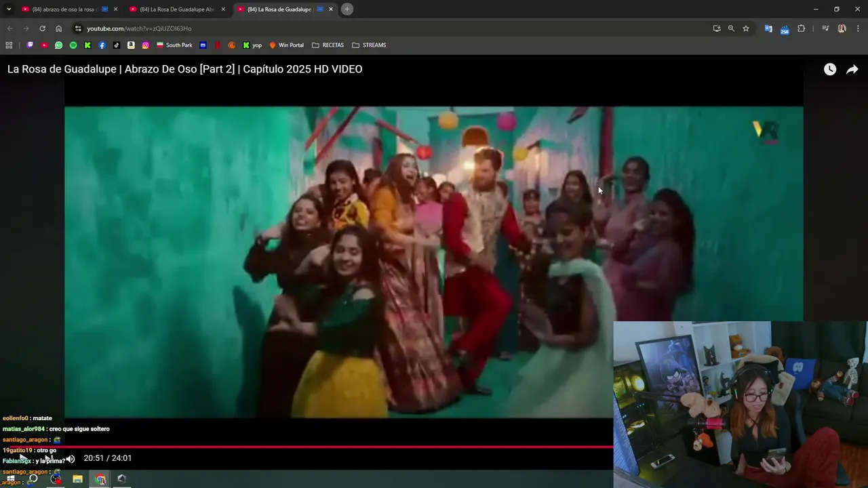Open the Extensions puzzle menu

coord(801,28)
